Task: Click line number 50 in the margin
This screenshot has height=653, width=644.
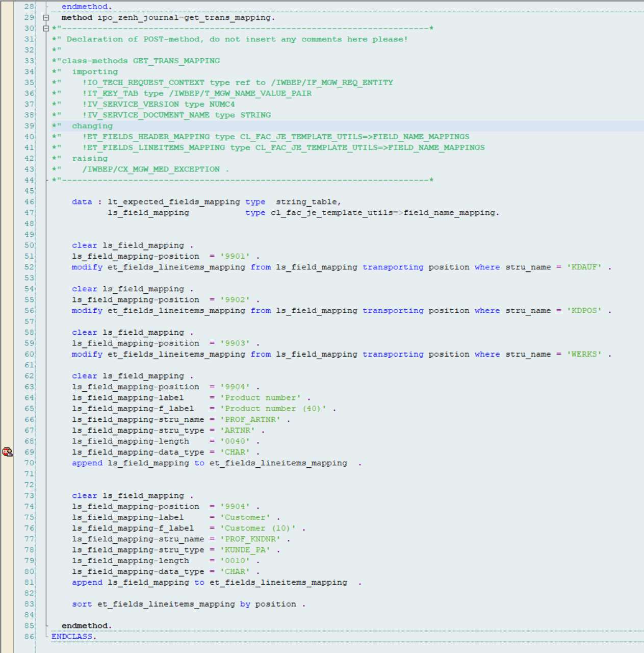Action: pos(29,245)
